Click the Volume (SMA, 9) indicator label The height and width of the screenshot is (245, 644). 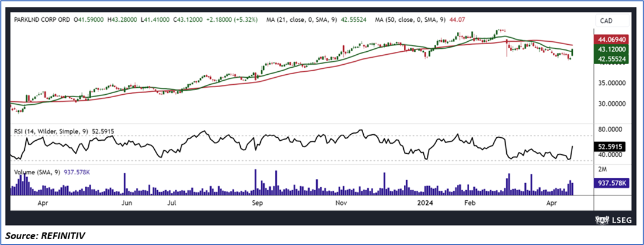[38, 173]
